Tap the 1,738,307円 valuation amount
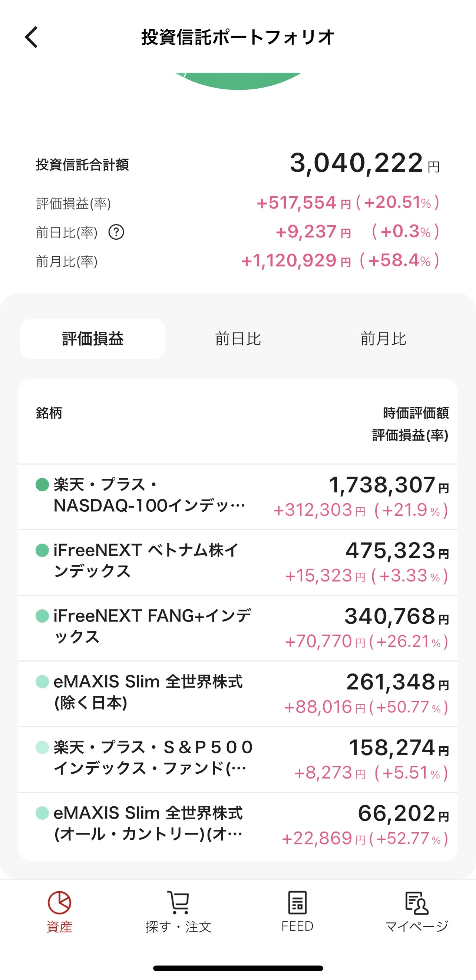Viewport: 476px width, 980px height. pos(382,485)
